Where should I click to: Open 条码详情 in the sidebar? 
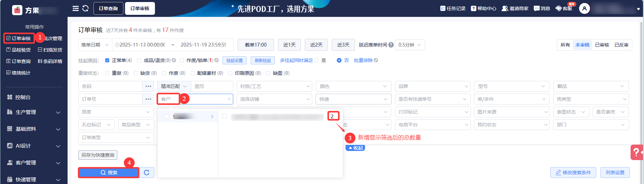click(x=50, y=61)
